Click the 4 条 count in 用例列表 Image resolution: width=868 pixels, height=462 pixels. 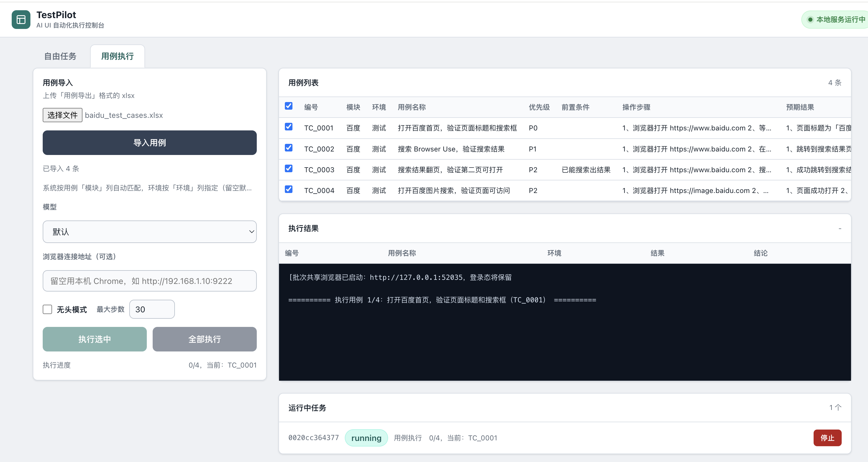point(835,82)
